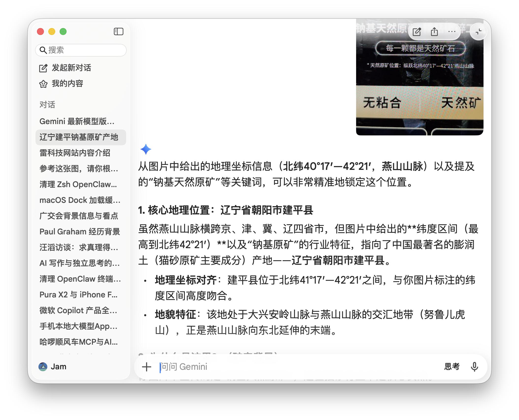This screenshot has width=519, height=420.
Task: Click the Jam account profile avatar
Action: (43, 367)
